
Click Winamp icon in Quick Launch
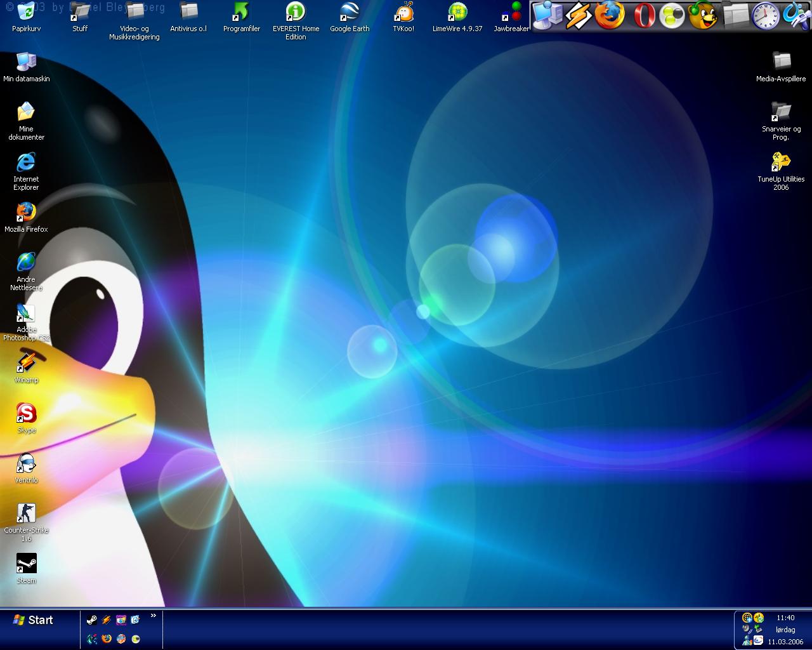click(x=107, y=620)
